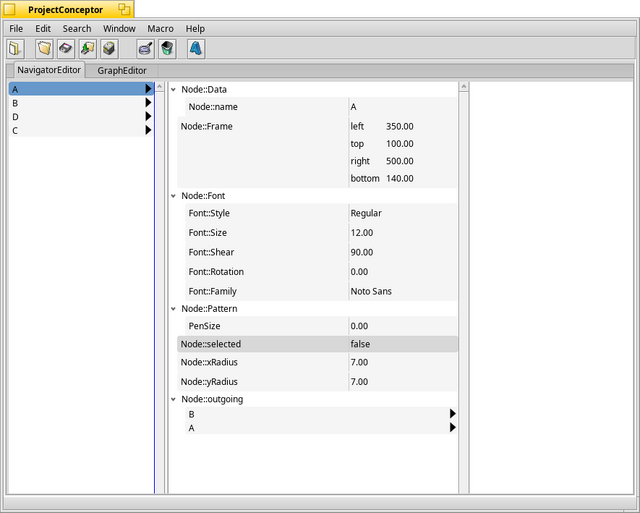The width and height of the screenshot is (640, 513).
Task: Collapse the Node::Data section
Action: 173,89
